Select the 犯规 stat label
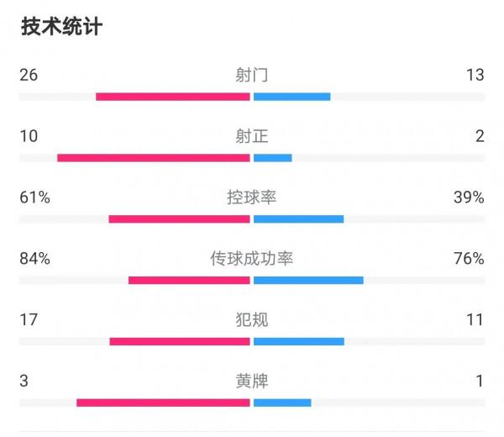Screen dimensions: 504x437 (252, 320)
